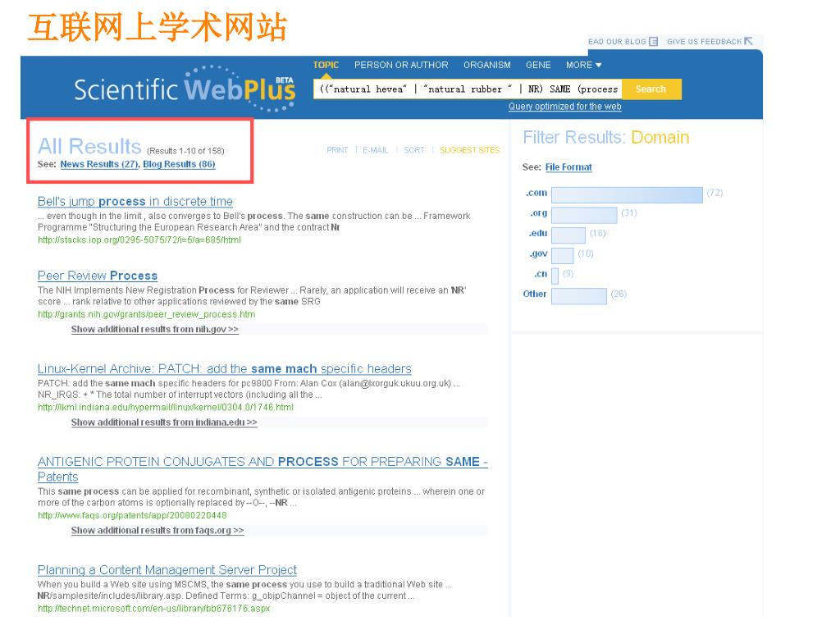
Task: Click the Give Us Feedback arrow icon
Action: click(748, 41)
